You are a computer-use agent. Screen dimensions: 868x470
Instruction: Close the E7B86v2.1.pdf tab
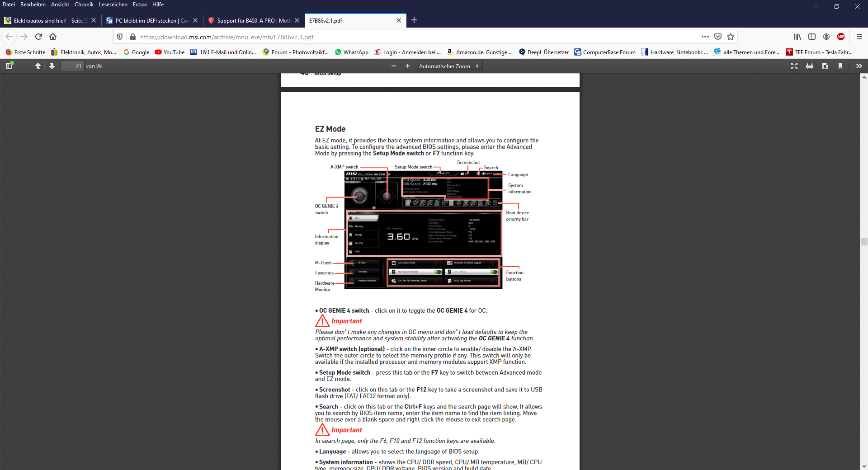pos(399,20)
